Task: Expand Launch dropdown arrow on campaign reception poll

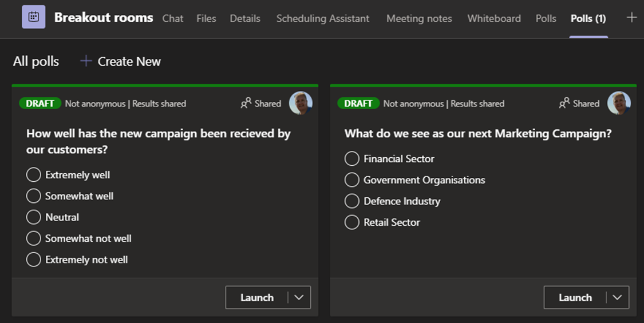Action: click(x=299, y=297)
